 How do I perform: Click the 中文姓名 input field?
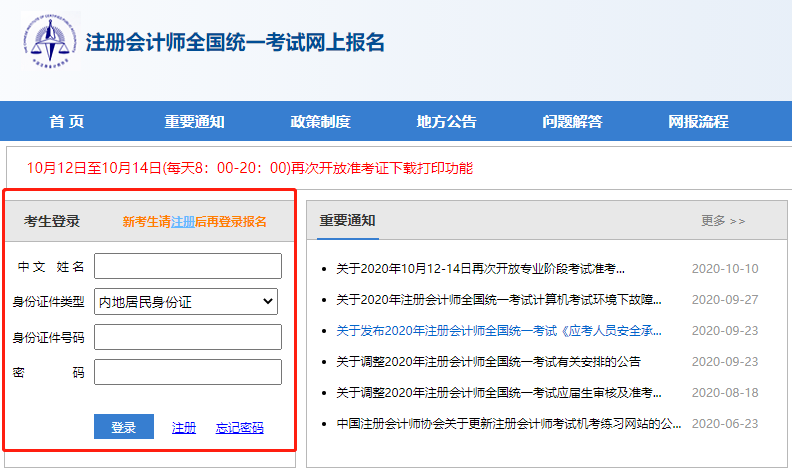[x=188, y=266]
